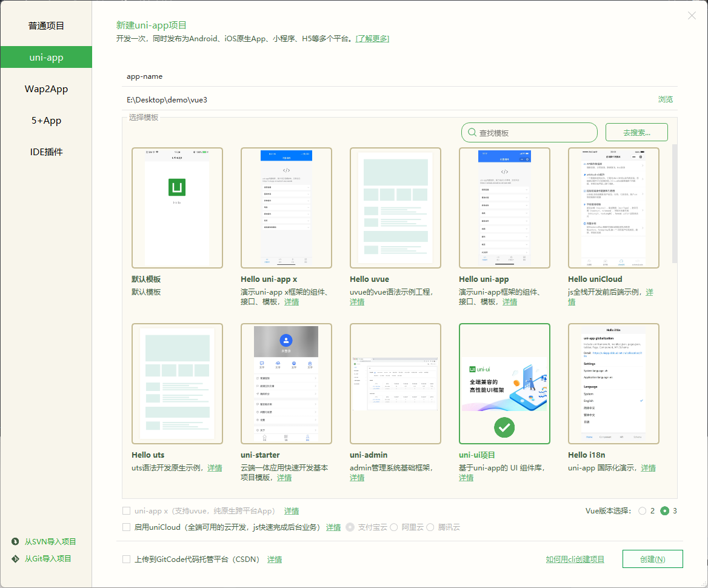The height and width of the screenshot is (588, 708).
Task: Select Vue version 3 radio button
Action: click(665, 511)
